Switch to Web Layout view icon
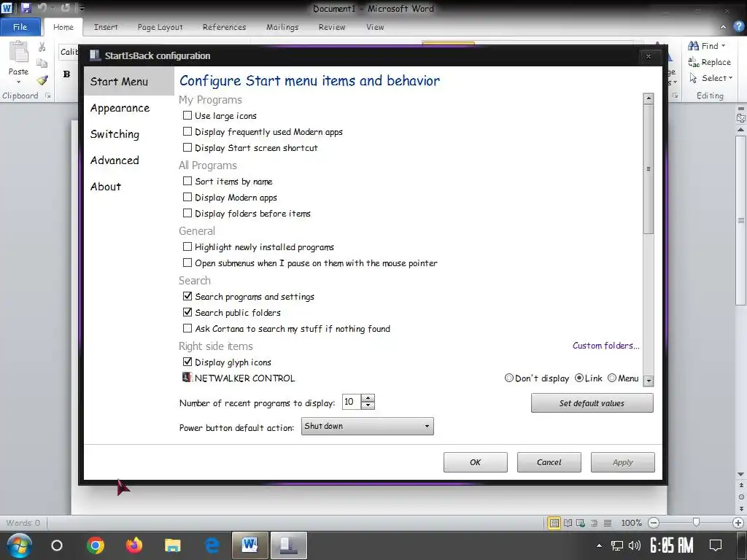Screen dimensions: 747x560 pos(581,523)
